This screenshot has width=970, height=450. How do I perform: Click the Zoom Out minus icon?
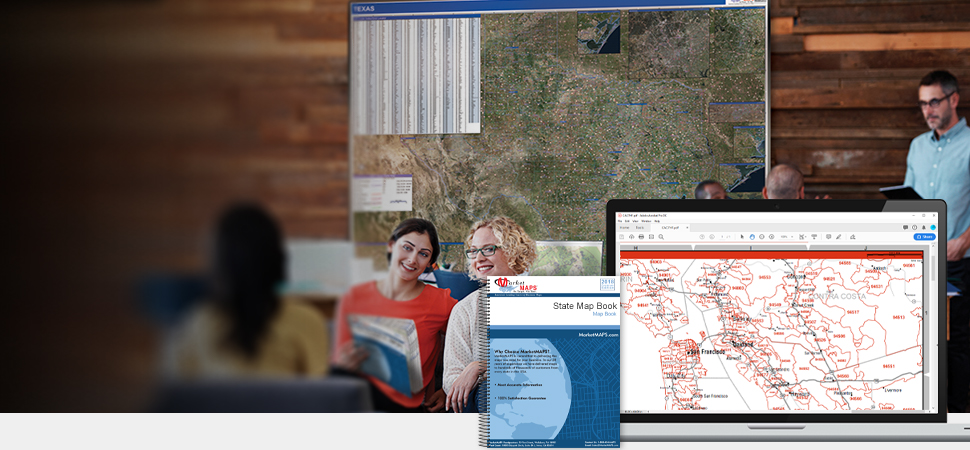(x=762, y=236)
